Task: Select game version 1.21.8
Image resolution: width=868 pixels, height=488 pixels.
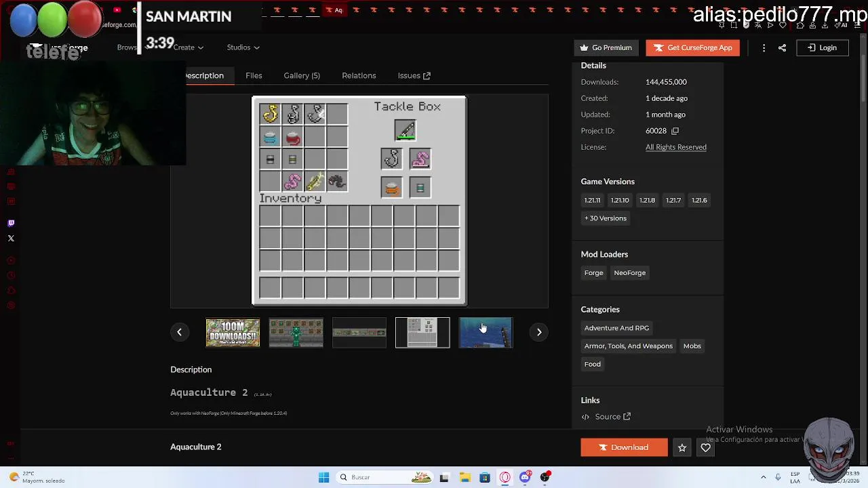Action: 647,200
